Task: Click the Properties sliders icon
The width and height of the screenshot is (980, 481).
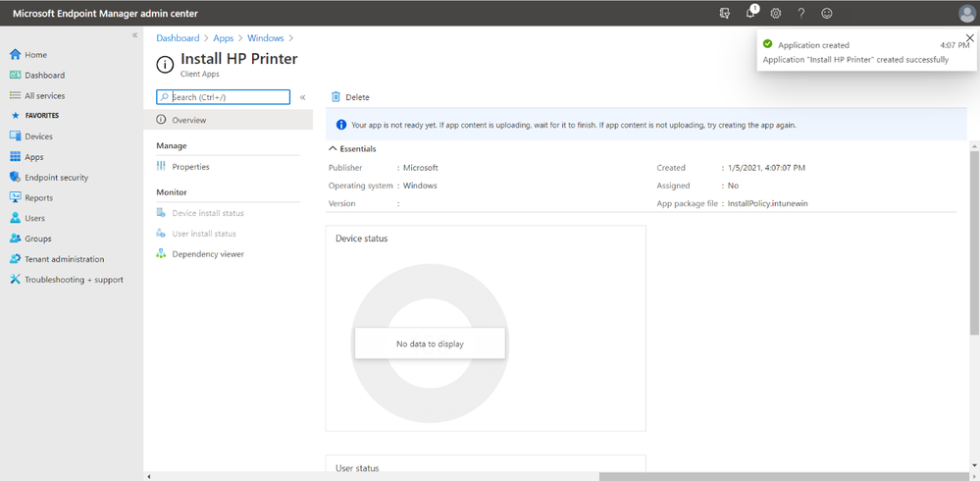Action: coord(161,167)
